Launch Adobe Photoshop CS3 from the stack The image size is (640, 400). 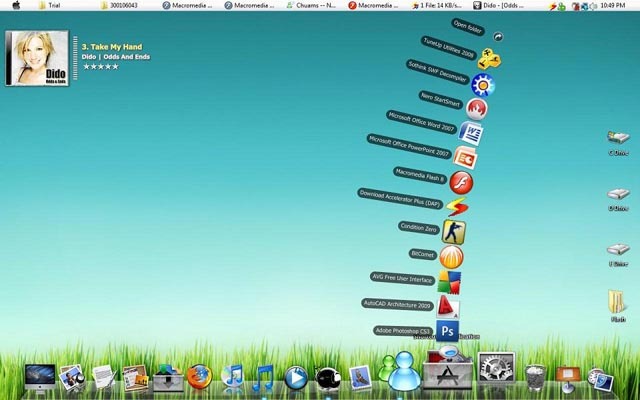pos(448,330)
